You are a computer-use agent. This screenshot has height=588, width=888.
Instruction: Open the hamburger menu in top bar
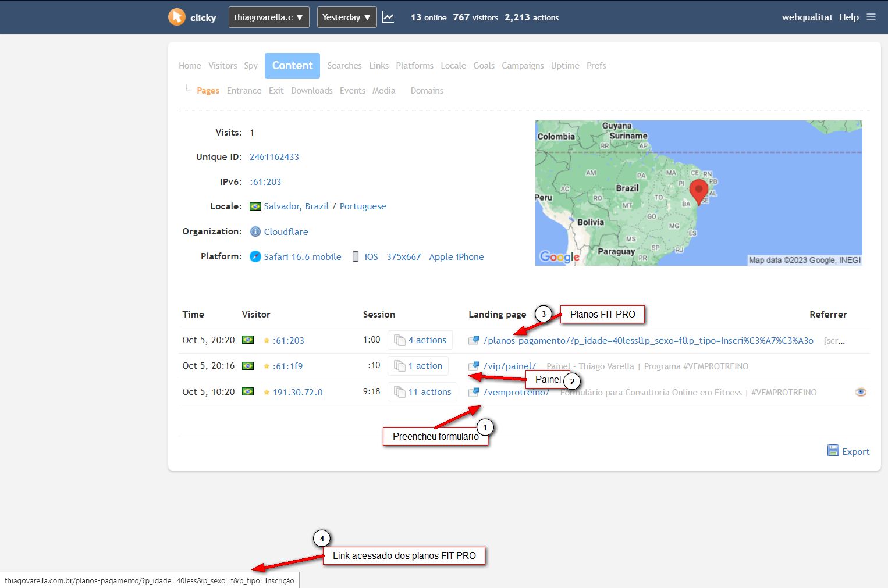871,17
